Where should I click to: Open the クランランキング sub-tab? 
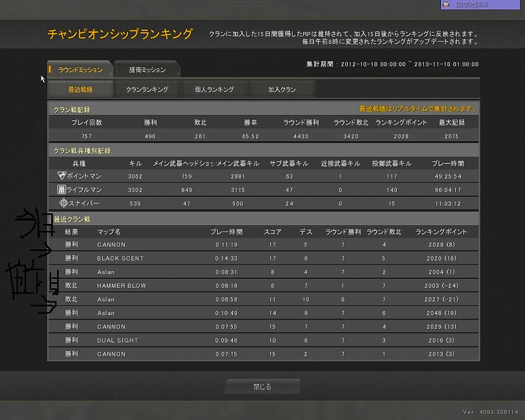point(147,89)
